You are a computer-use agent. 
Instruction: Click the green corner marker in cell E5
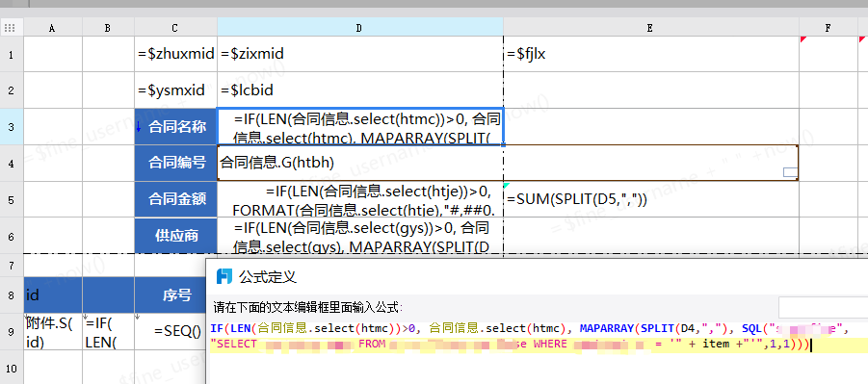coord(506,185)
